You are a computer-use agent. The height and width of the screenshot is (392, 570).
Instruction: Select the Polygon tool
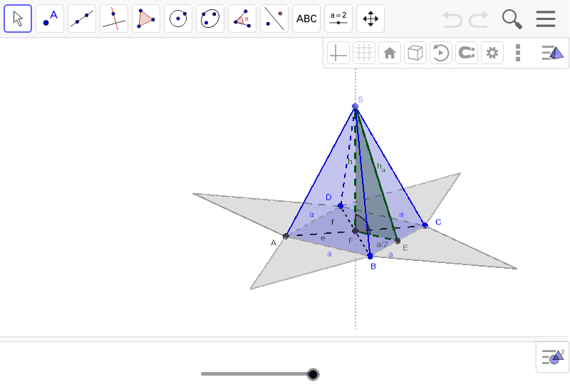pyautogui.click(x=146, y=19)
